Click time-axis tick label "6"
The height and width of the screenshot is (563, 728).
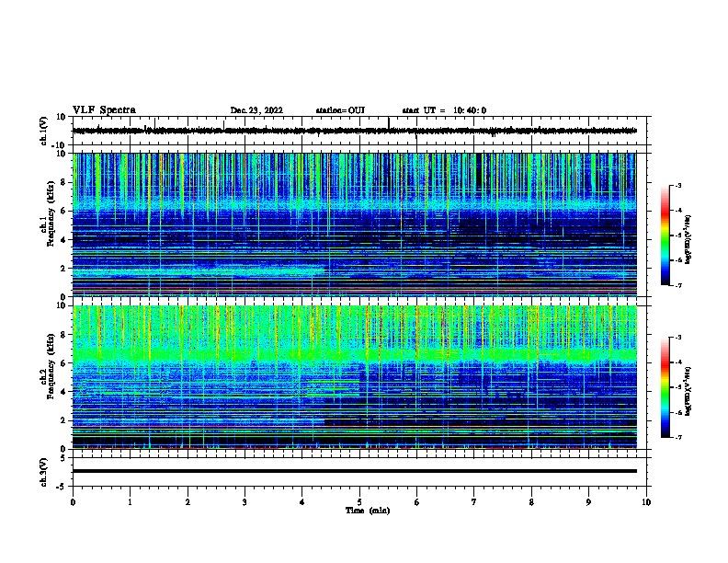[417, 502]
